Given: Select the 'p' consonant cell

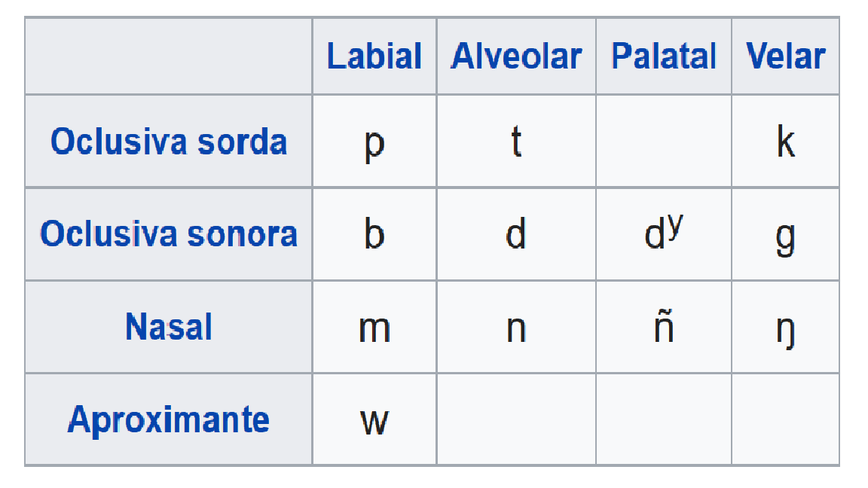Looking at the screenshot, I should click(374, 142).
